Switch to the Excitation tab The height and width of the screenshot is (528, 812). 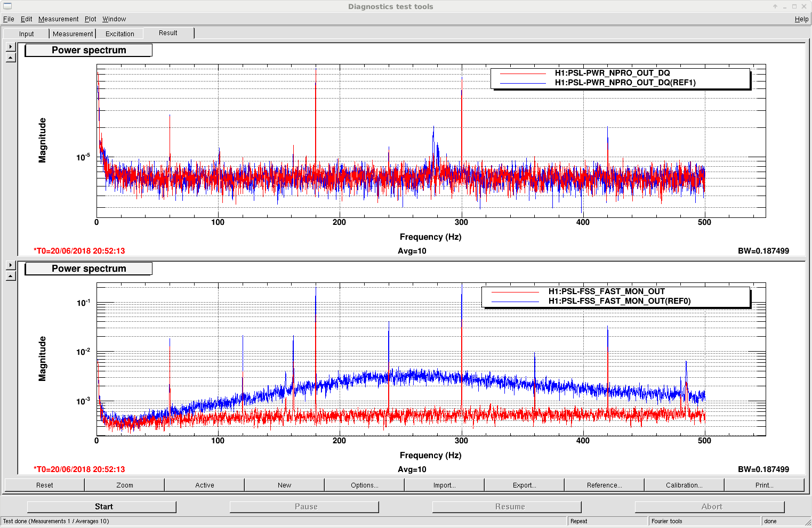pyautogui.click(x=120, y=34)
